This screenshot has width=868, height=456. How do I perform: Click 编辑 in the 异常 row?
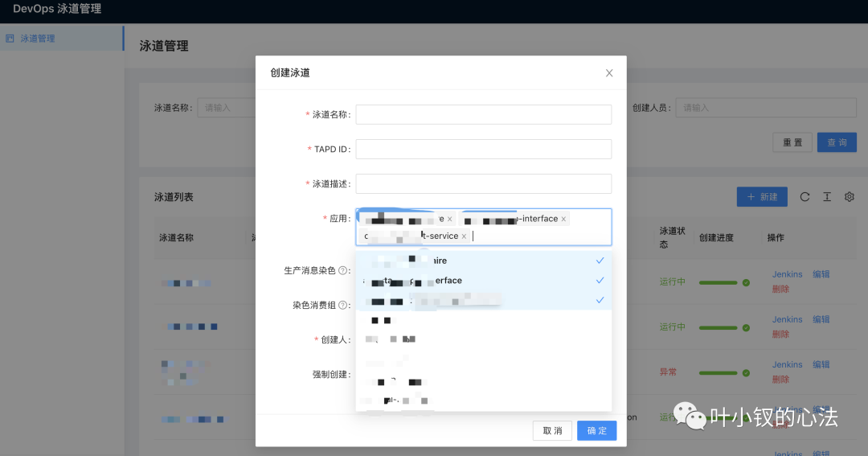pyautogui.click(x=821, y=364)
